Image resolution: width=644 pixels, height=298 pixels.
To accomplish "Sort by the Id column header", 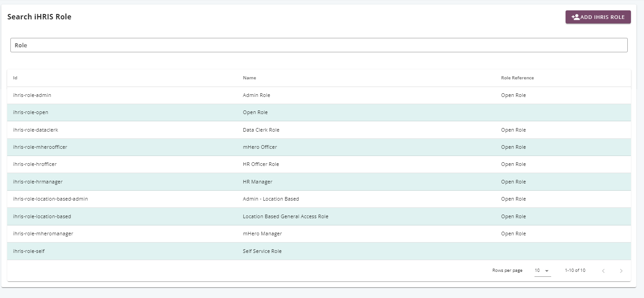I will [x=15, y=78].
